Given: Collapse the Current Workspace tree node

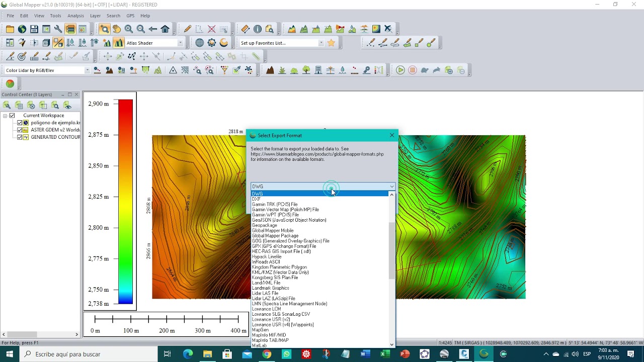Looking at the screenshot, I should point(5,116).
